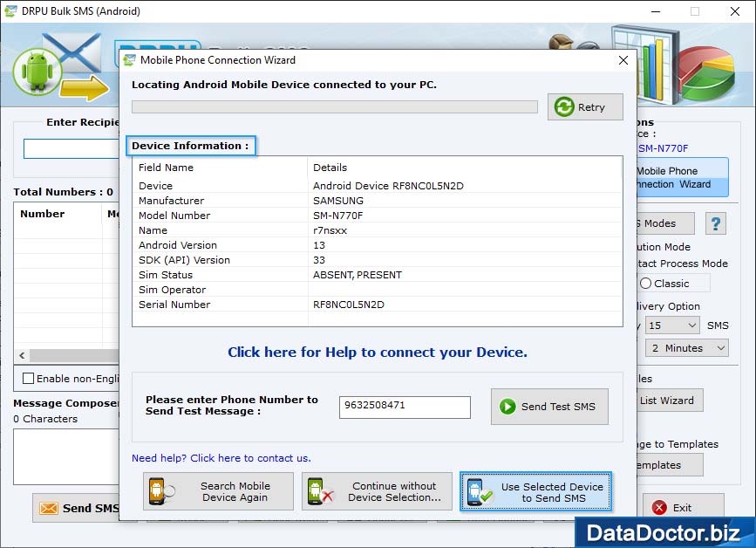
Task: Select the Android Version row
Action: tap(377, 245)
